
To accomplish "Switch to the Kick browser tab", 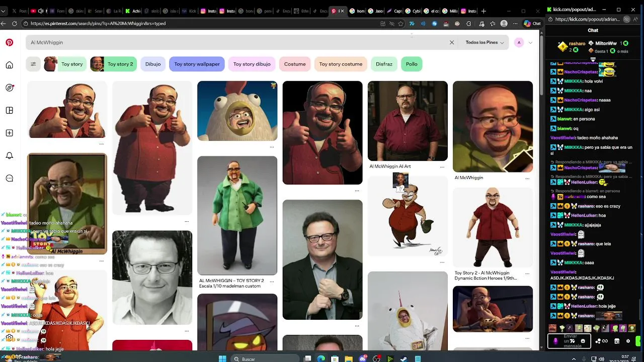I will pyautogui.click(x=190, y=11).
